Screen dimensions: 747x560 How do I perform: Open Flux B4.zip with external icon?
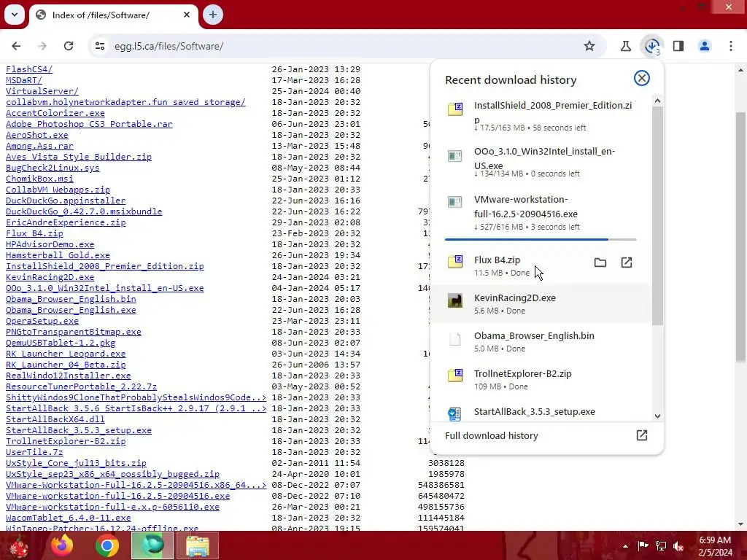[x=627, y=262]
